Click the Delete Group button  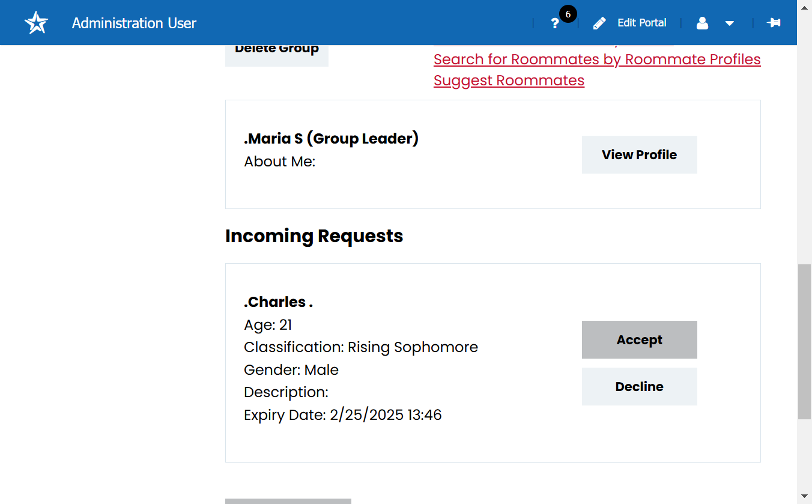point(277,54)
